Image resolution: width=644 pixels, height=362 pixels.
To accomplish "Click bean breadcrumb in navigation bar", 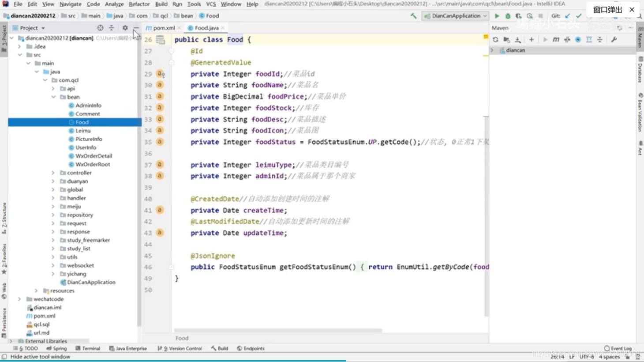I will pyautogui.click(x=183, y=16).
